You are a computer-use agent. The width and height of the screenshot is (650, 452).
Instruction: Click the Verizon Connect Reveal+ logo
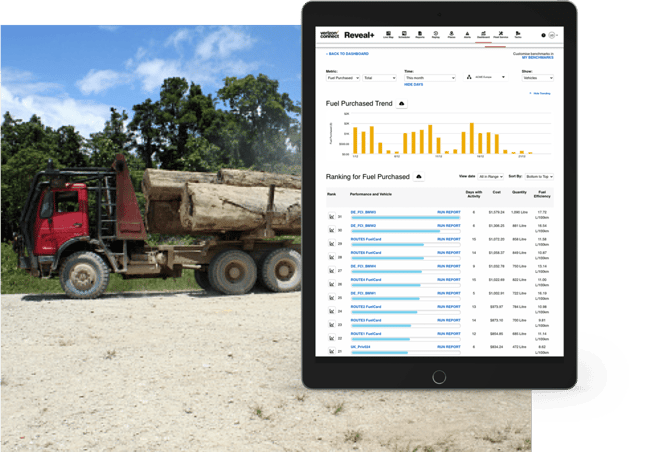pos(347,35)
